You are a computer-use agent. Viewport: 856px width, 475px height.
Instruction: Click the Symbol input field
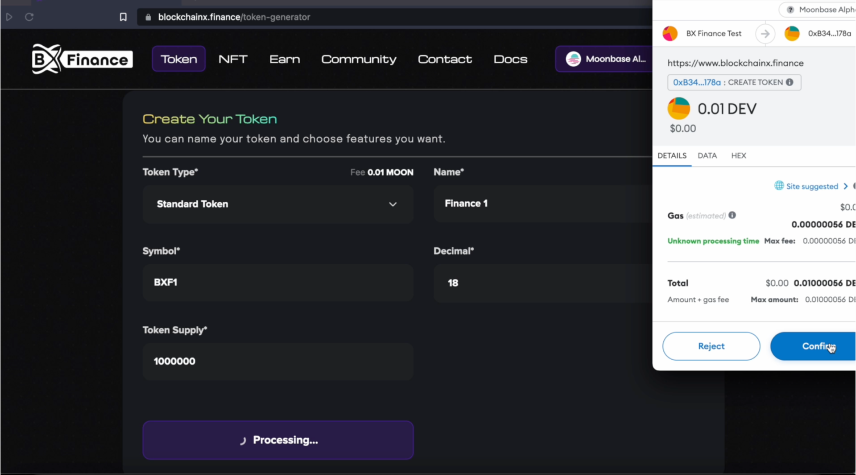278,283
